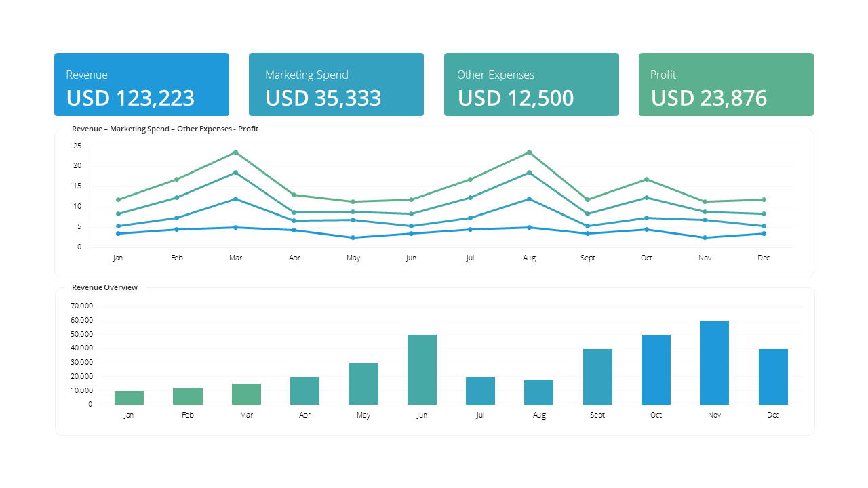This screenshot has height=488, width=868.
Task: Click the top line's Aug peak point
Action: coord(529,152)
